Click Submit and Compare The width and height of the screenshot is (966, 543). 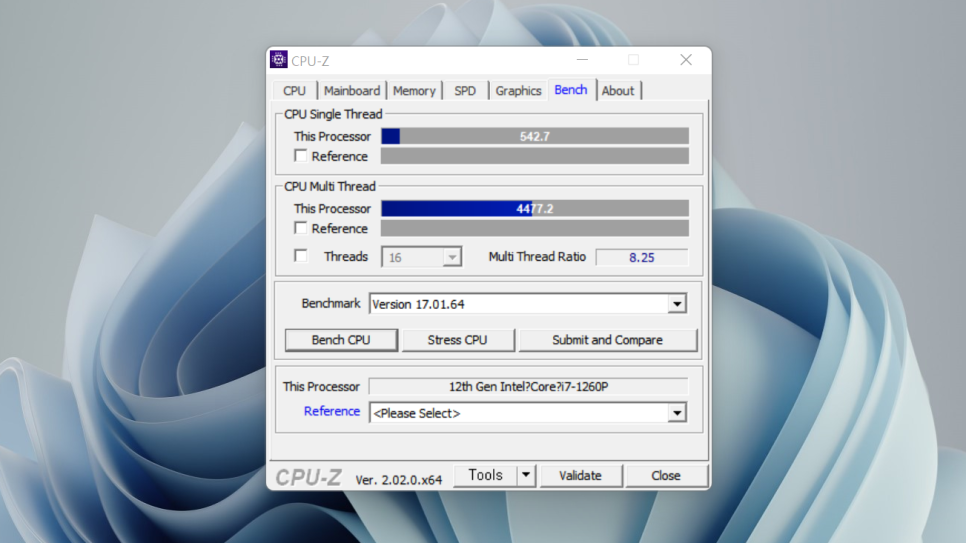coord(607,340)
